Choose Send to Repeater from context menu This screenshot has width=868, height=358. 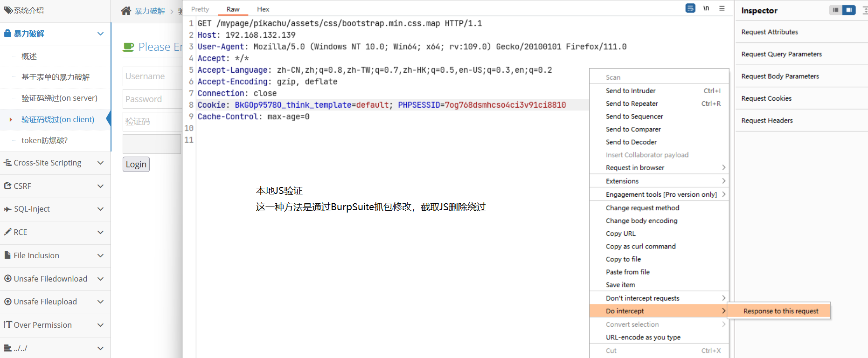[x=632, y=103]
